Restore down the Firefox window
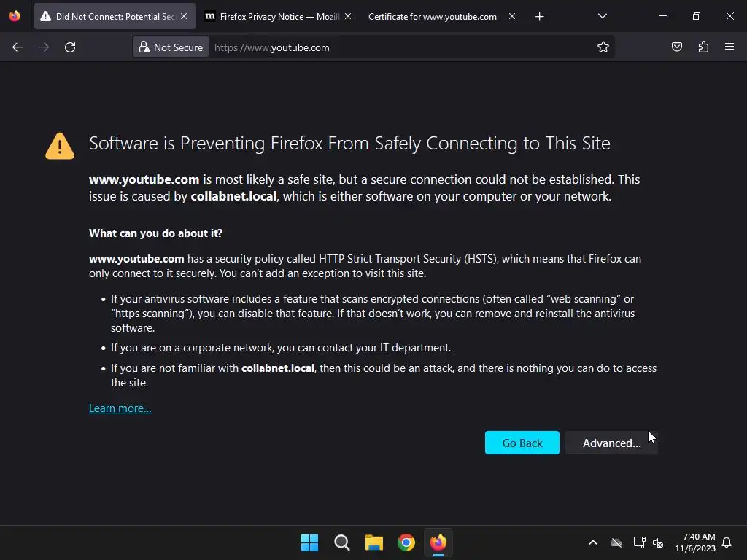This screenshot has height=560, width=747. click(x=696, y=16)
